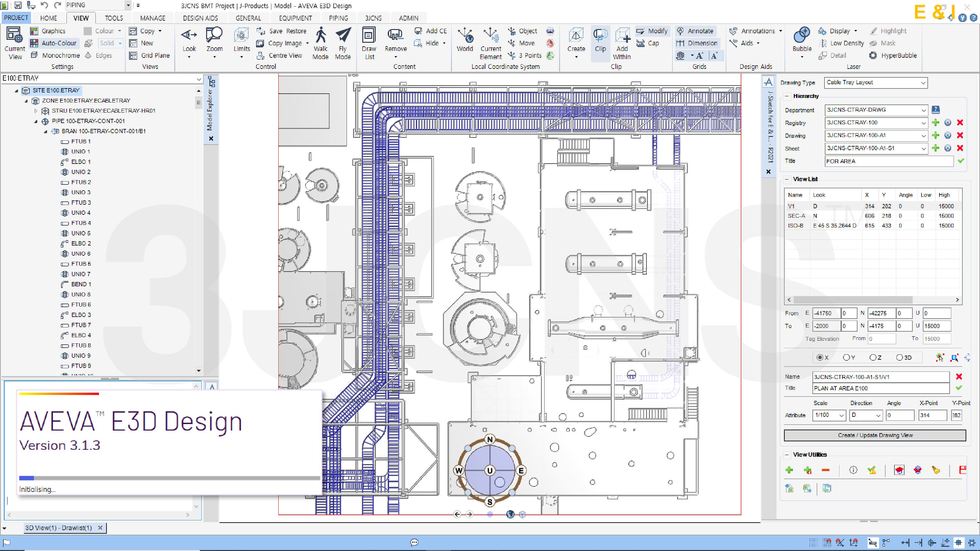The height and width of the screenshot is (551, 980).
Task: Add a new Registry with green plus
Action: 936,122
